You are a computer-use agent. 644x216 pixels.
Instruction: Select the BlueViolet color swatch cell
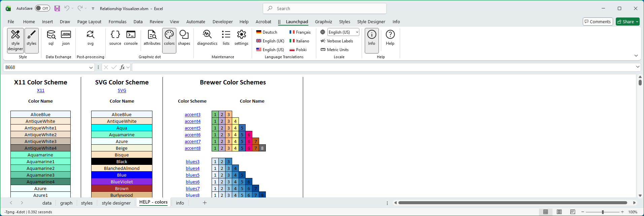point(122,182)
